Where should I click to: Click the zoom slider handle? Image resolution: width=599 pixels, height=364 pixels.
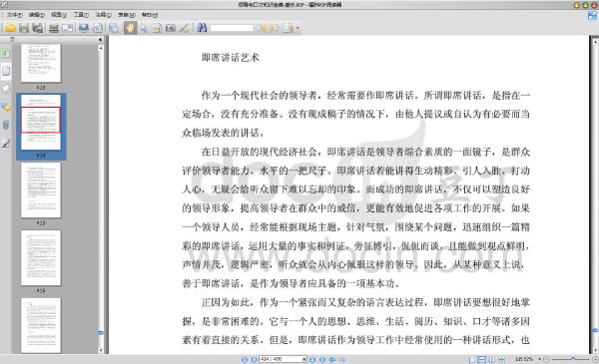coord(573,359)
